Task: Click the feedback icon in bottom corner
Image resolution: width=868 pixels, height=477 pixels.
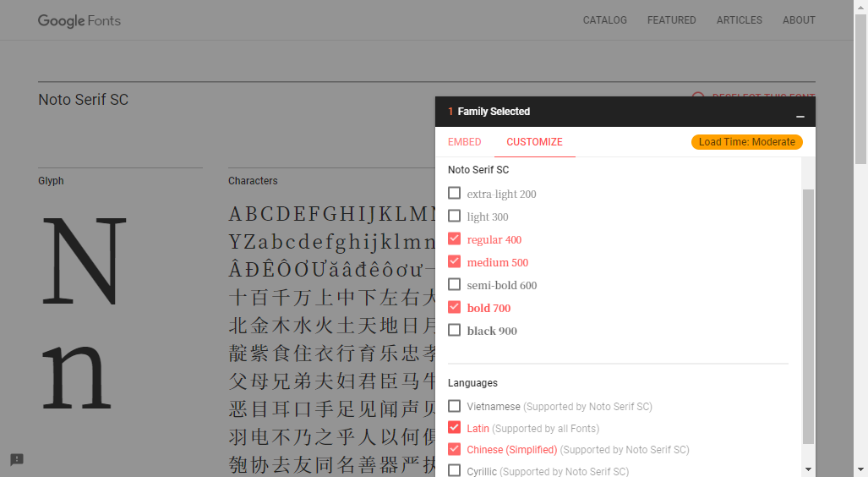Action: tap(17, 459)
